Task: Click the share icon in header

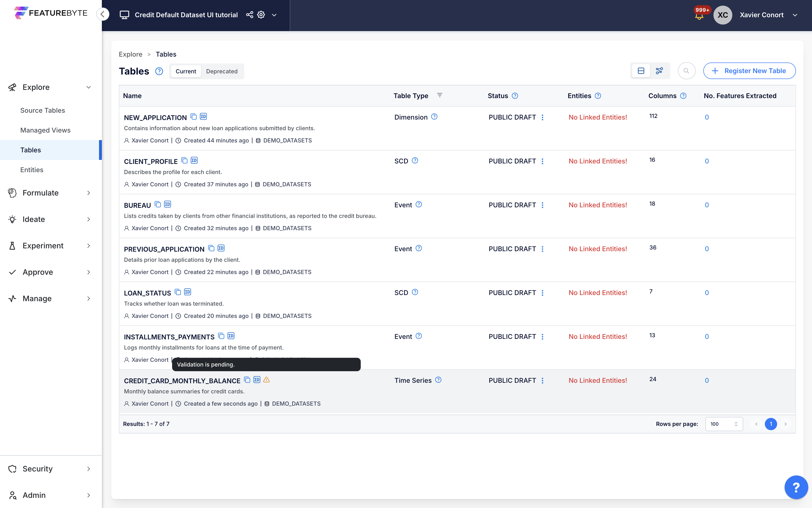Action: (249, 15)
